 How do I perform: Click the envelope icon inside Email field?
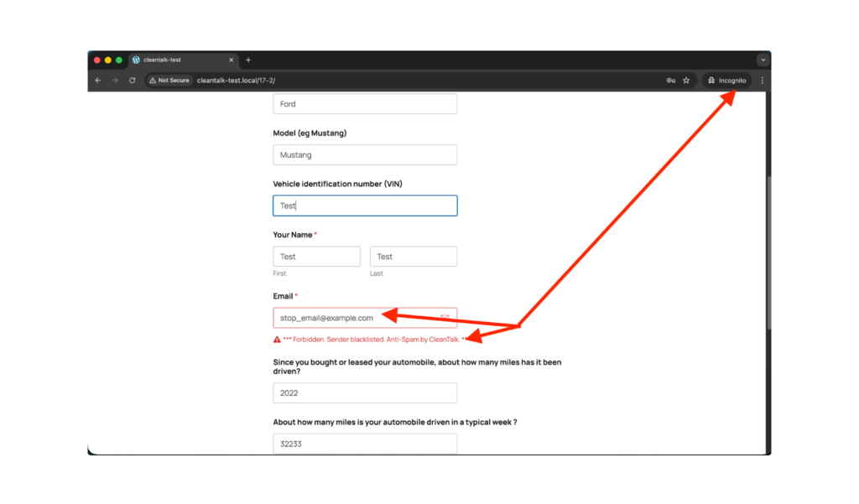445,318
